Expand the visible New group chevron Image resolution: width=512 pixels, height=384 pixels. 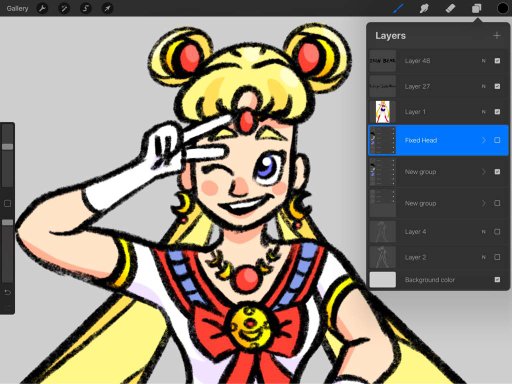tap(484, 172)
